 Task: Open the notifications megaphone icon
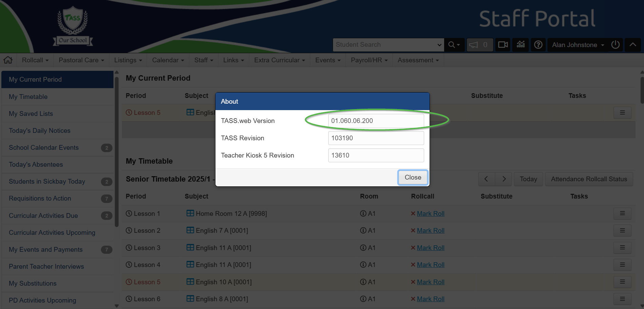[x=474, y=45]
